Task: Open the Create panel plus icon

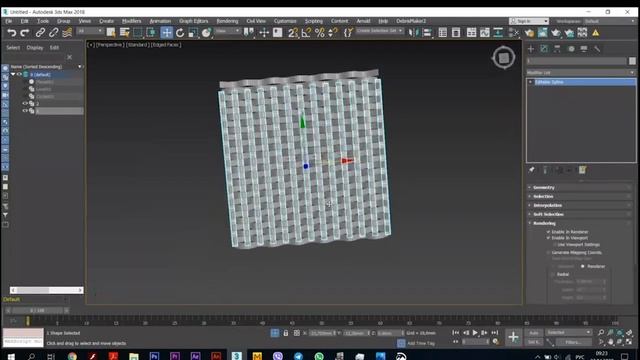Action: pyautogui.click(x=531, y=49)
